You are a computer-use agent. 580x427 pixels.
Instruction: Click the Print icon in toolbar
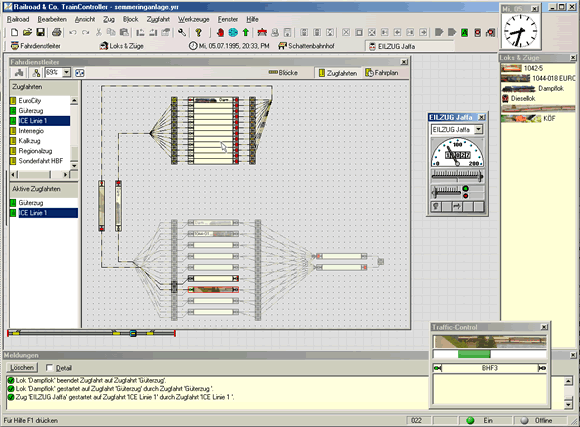coord(57,33)
